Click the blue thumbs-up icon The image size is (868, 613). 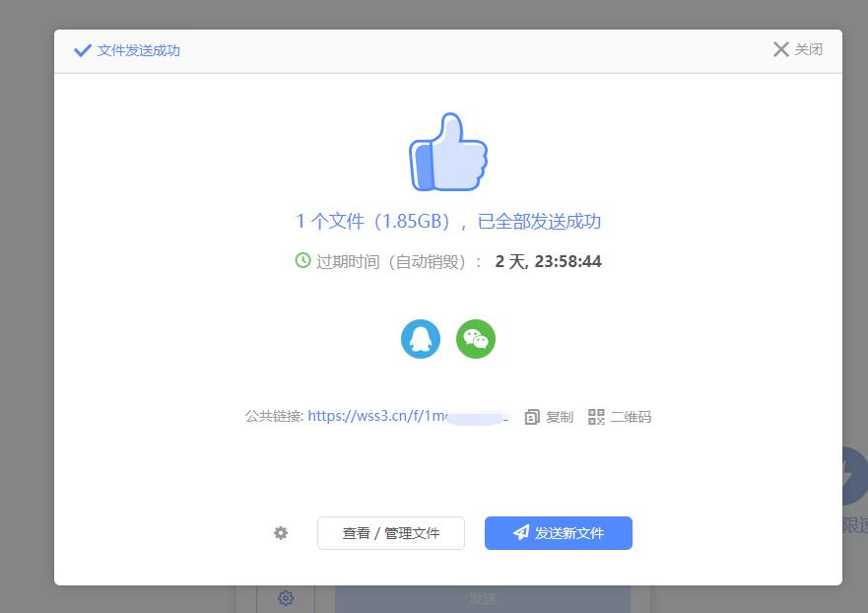[448, 153]
